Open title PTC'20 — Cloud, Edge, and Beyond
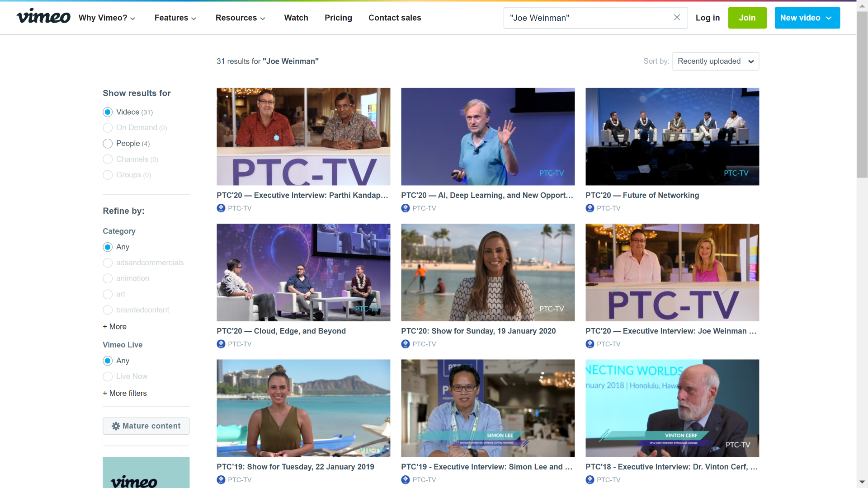Viewport: 868px width, 488px height. [x=281, y=331]
